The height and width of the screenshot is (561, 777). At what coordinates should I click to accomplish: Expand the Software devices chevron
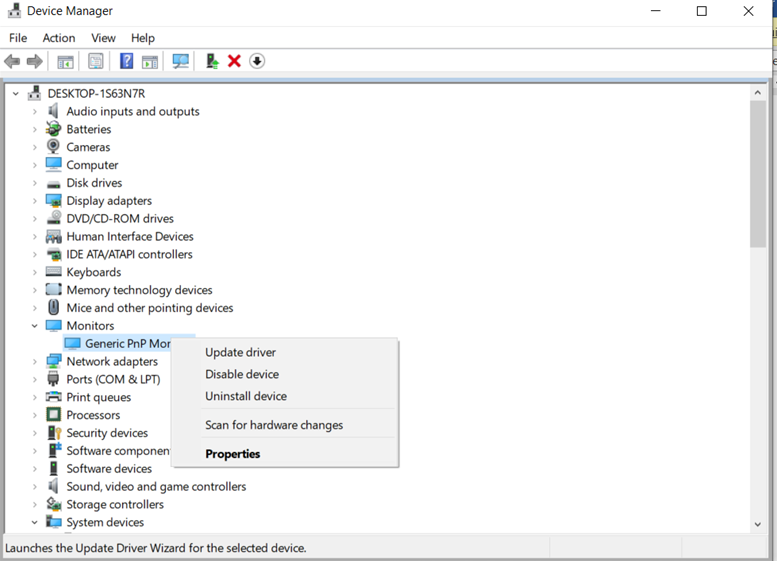coord(34,468)
